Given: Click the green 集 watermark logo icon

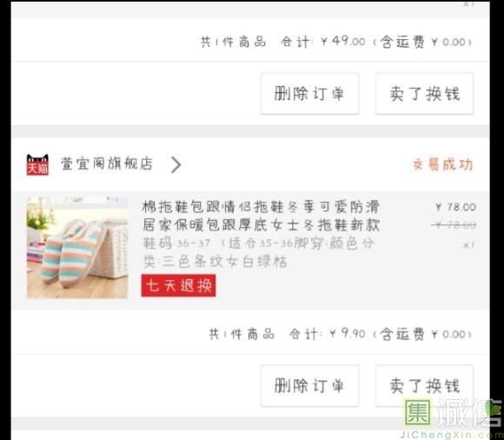Looking at the screenshot, I should (x=417, y=412).
